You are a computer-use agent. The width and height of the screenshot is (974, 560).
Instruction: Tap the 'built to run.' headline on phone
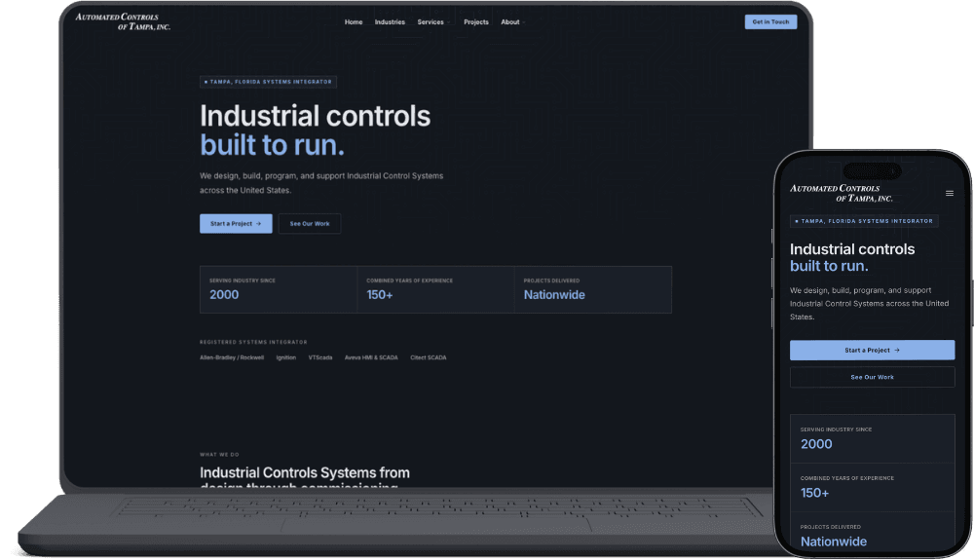click(829, 266)
